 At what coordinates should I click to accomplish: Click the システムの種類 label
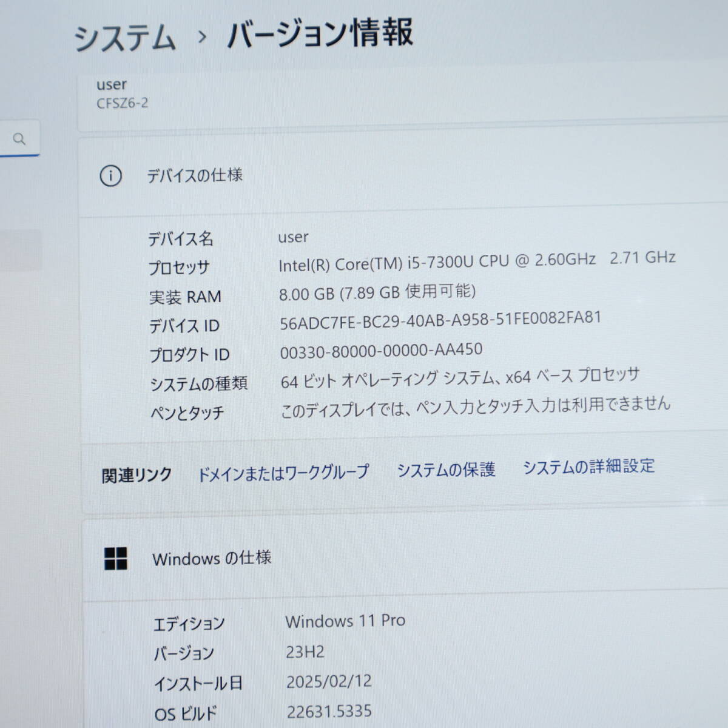click(198, 383)
